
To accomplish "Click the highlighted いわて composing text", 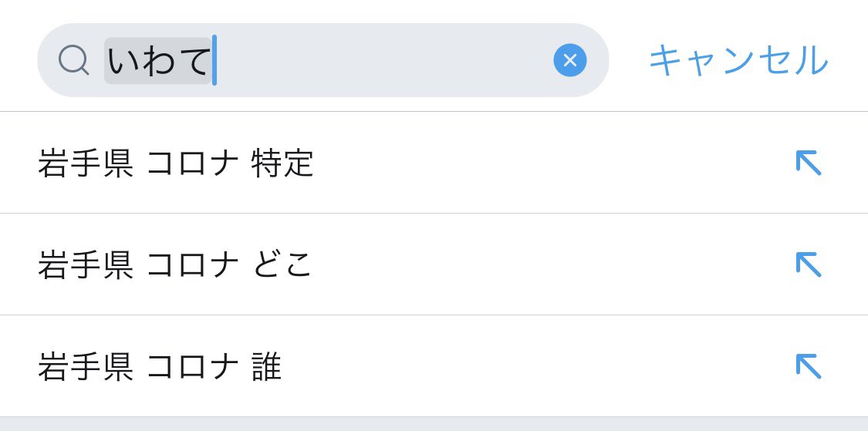I will coord(158,60).
